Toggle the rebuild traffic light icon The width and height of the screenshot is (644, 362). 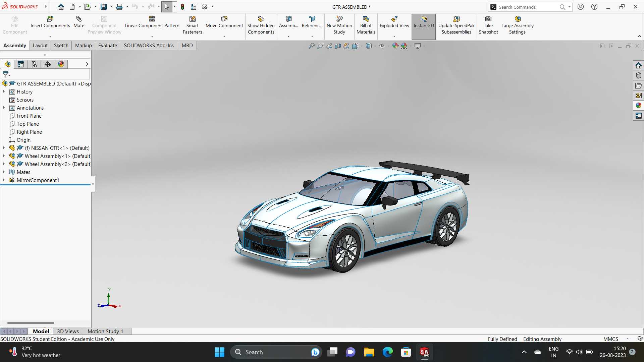(182, 7)
